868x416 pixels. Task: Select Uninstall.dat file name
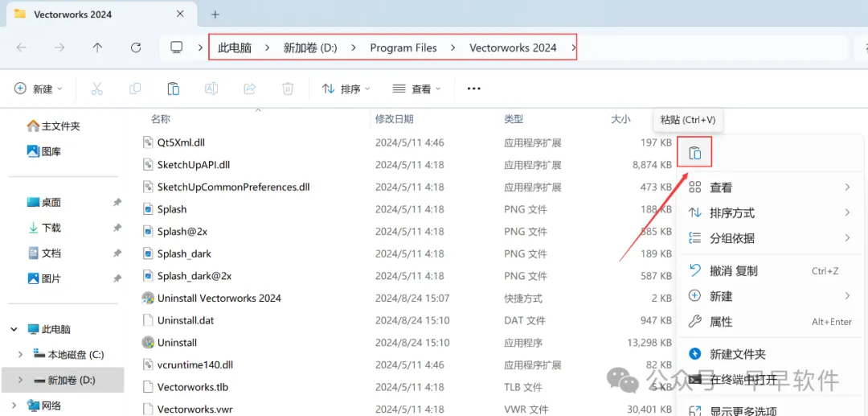tap(186, 320)
